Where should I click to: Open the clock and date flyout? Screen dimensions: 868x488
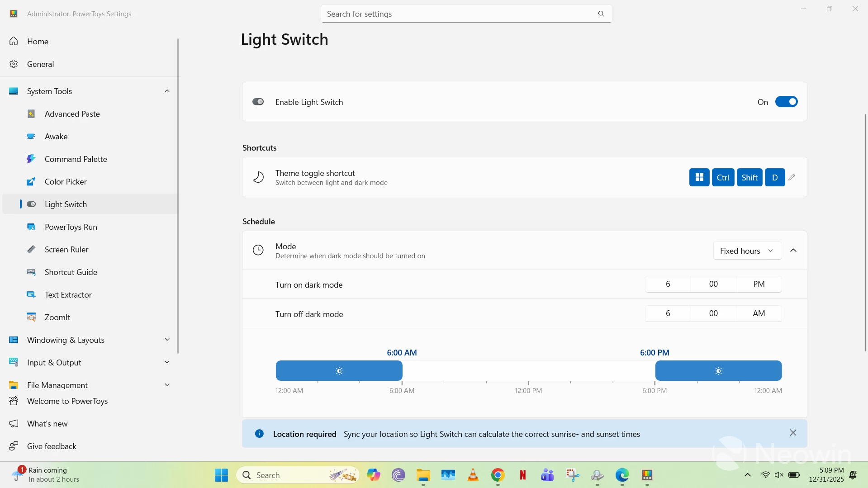[826, 475]
